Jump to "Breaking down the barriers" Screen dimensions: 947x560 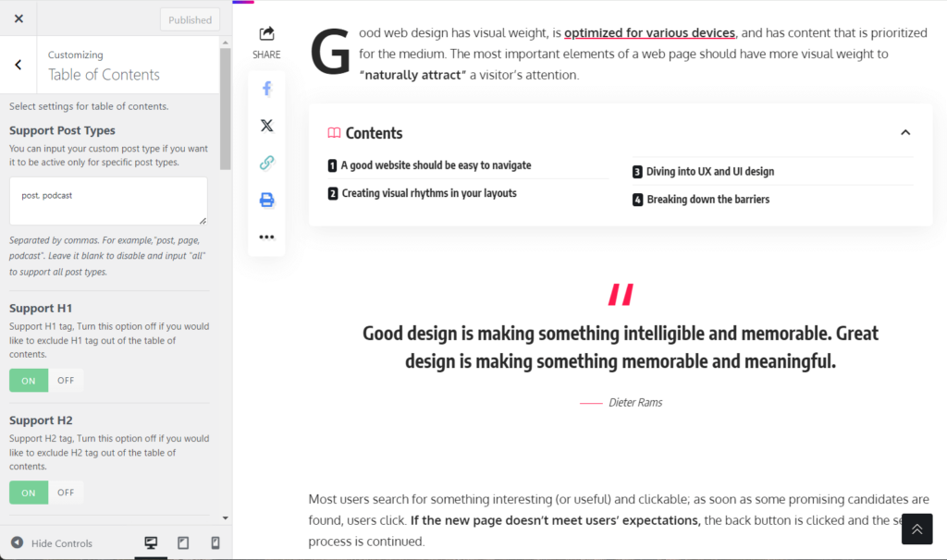tap(707, 199)
